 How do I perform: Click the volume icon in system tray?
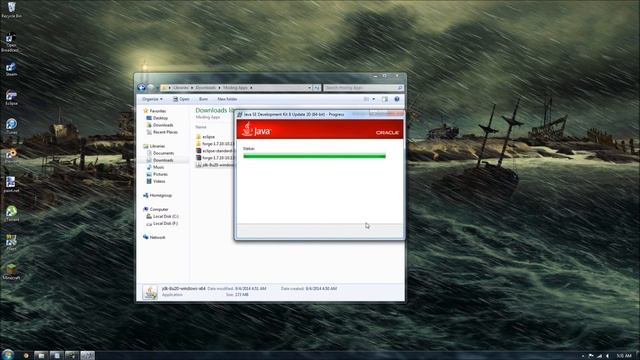point(608,356)
